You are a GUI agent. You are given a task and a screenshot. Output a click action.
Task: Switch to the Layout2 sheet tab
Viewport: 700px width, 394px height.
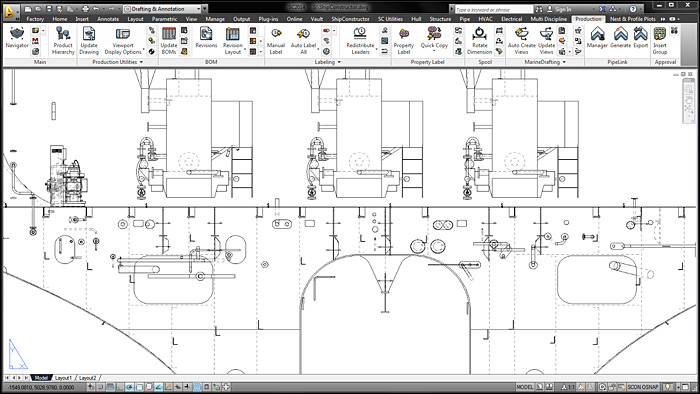[x=88, y=378]
